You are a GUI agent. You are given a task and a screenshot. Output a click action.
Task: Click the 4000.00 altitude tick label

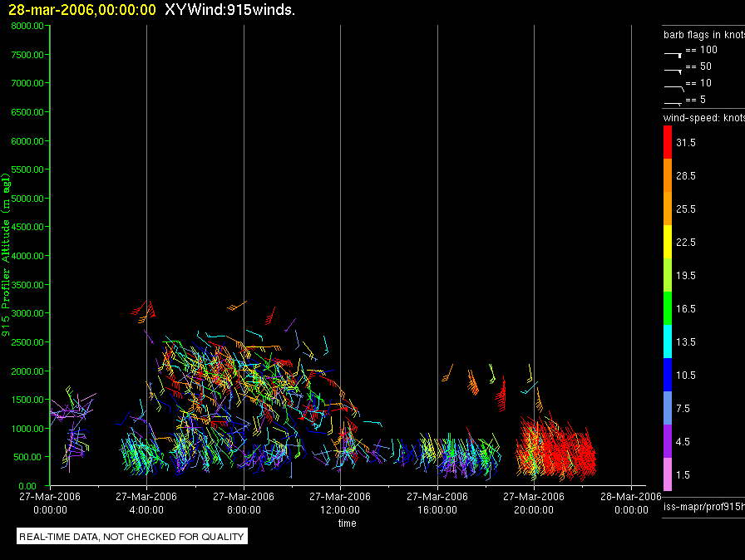pyautogui.click(x=27, y=256)
